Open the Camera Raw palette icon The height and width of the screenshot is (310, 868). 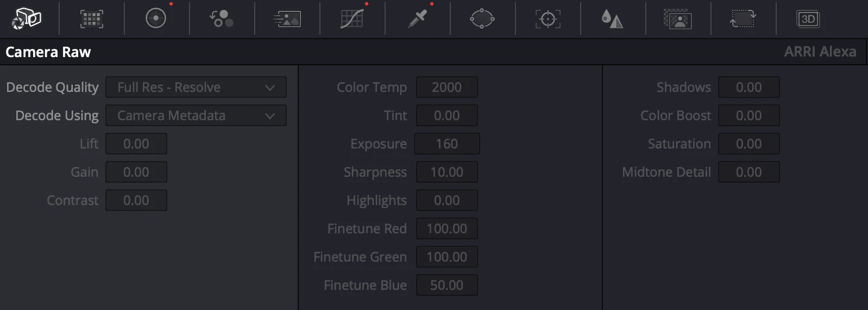tap(27, 19)
